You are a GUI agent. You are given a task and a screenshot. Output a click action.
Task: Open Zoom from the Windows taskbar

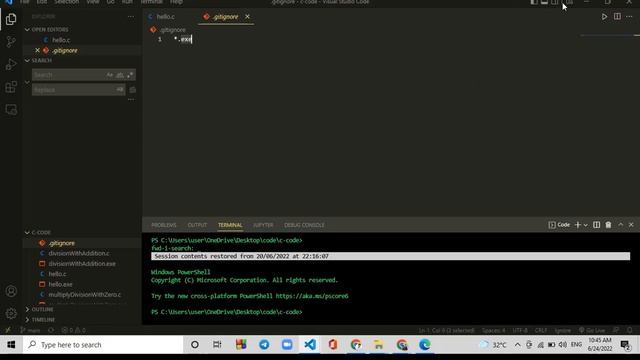click(287, 345)
